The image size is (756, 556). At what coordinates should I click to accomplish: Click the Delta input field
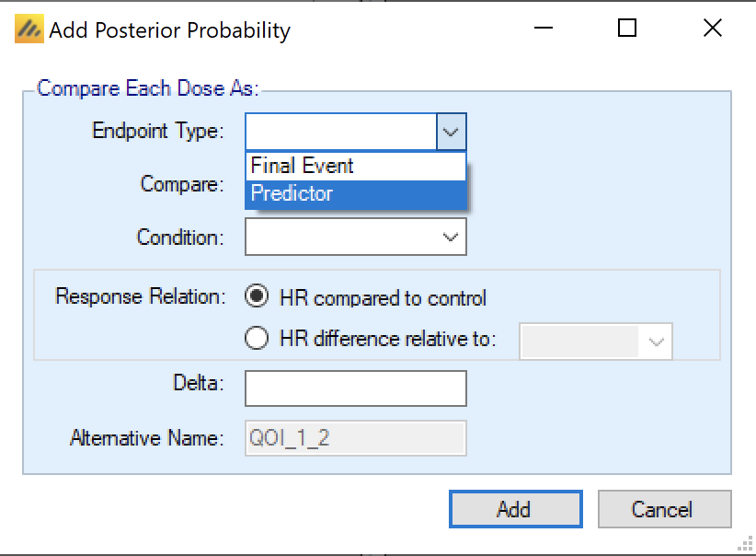click(x=355, y=388)
